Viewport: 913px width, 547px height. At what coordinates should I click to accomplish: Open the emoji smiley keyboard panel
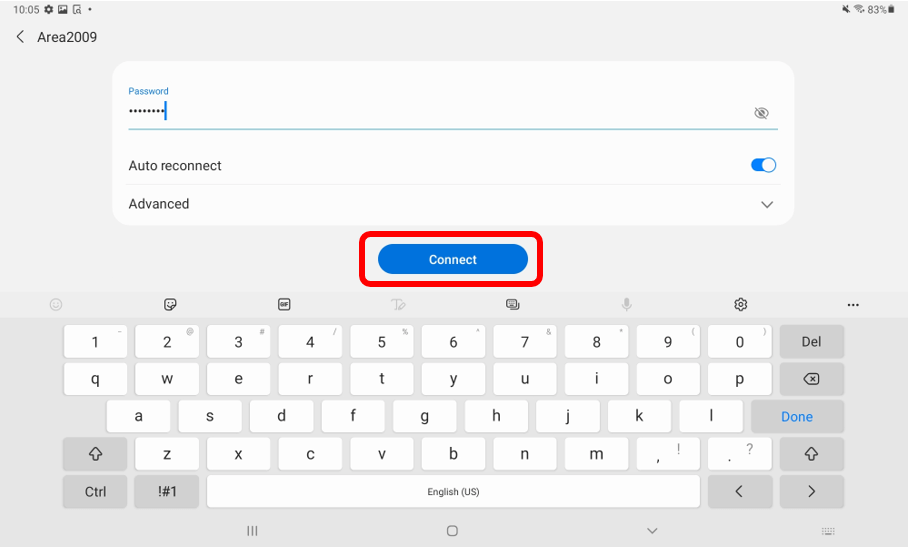56,305
